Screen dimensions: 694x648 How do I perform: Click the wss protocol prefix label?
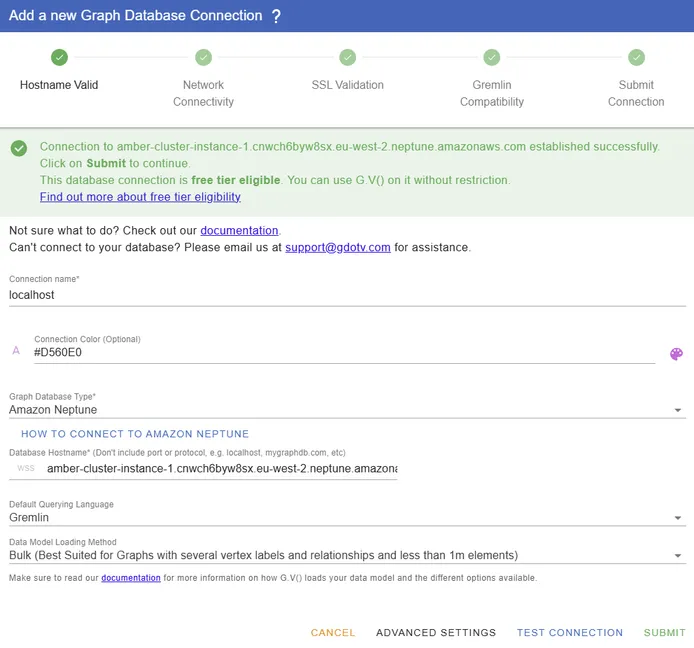pyautogui.click(x=26, y=468)
